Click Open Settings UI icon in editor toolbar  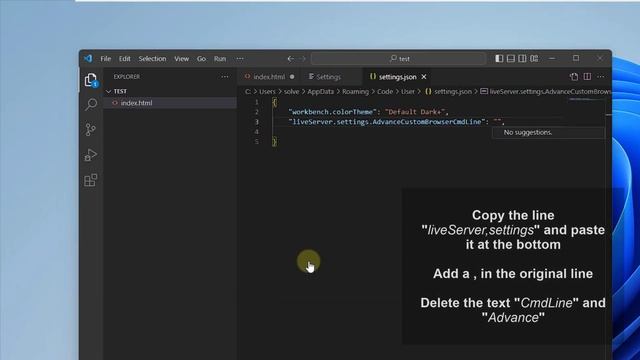[x=574, y=77]
